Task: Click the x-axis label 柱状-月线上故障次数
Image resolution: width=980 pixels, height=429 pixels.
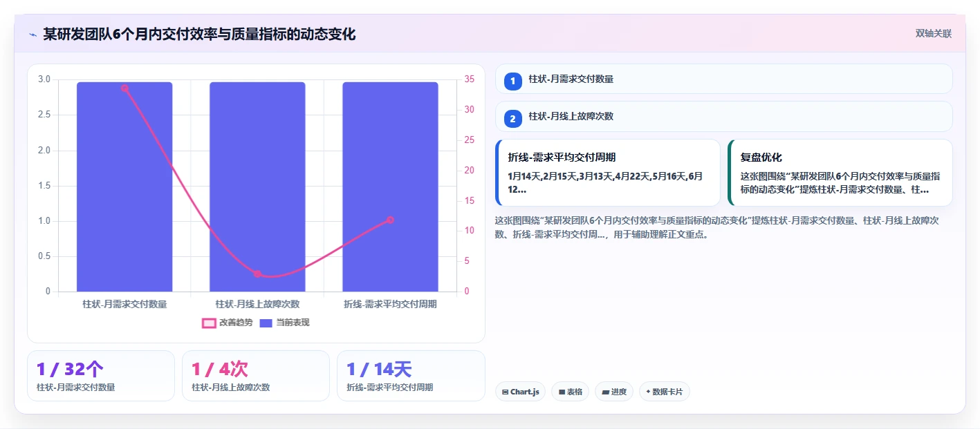Action: (257, 304)
